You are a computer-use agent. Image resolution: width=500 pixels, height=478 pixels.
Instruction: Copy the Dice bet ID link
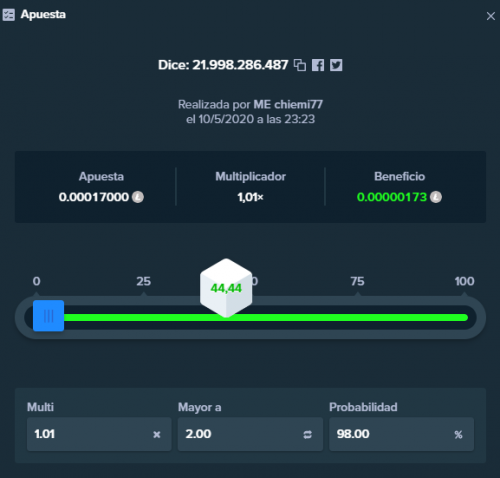[300, 65]
